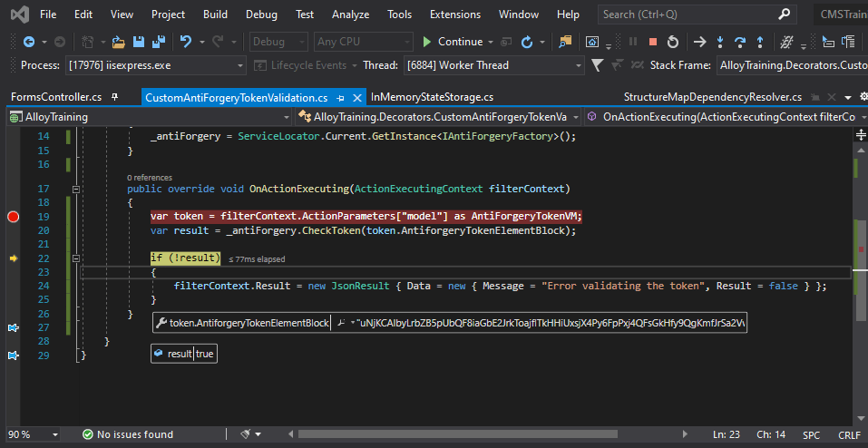The image size is (868, 448).
Task: Expand the open document tabs overflow arrow
Action: coord(847,97)
